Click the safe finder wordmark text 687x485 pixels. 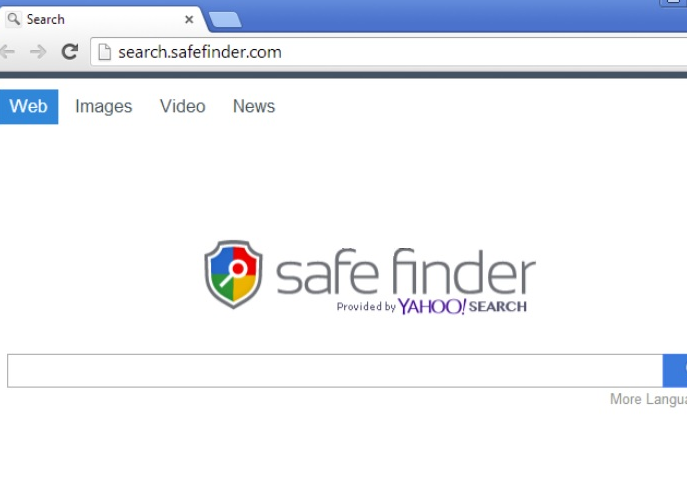406,272
